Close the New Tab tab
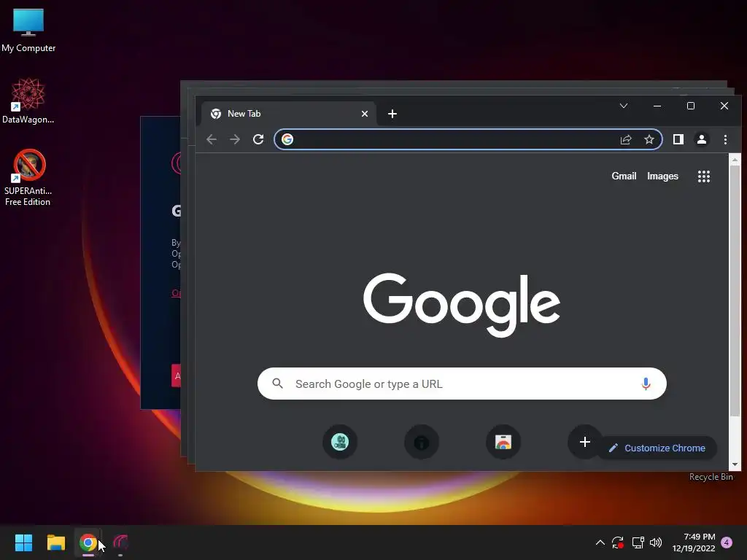This screenshot has width=747, height=560. point(365,114)
